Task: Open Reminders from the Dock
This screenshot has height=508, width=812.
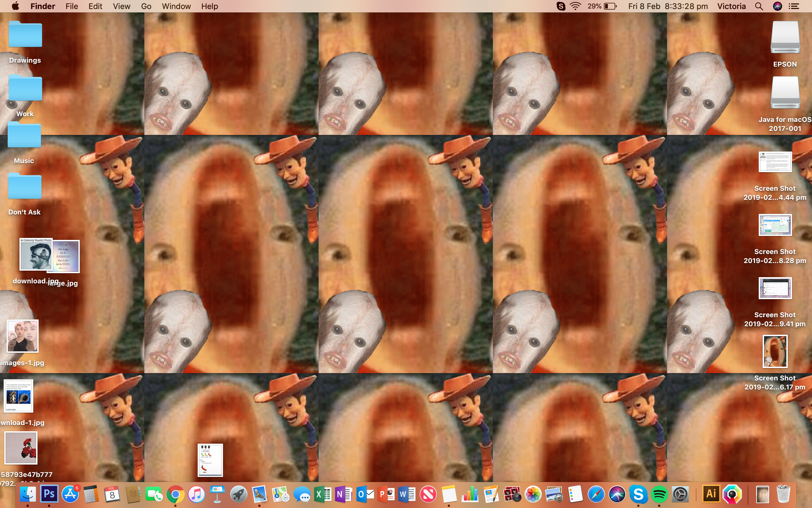Action: coord(575,494)
